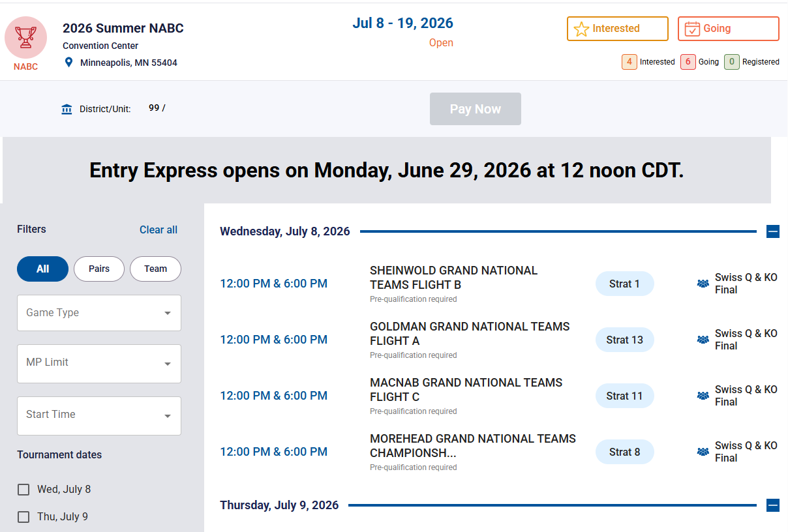Open the MP Limit dropdown
Image resolution: width=788 pixels, height=532 pixels.
click(x=99, y=364)
